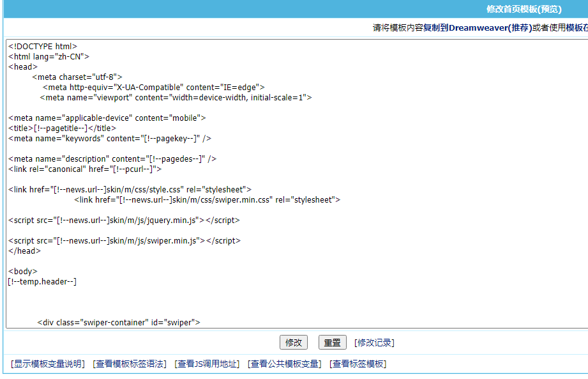This screenshot has height=379, width=588.
Task: Open 查看公共模板变量 link
Action: point(285,364)
